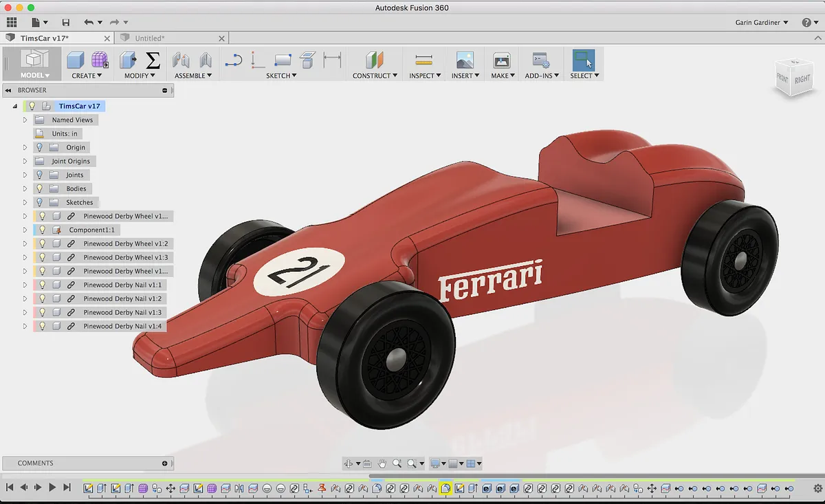
Task: Expand the Named Views tree node
Action: (x=25, y=120)
